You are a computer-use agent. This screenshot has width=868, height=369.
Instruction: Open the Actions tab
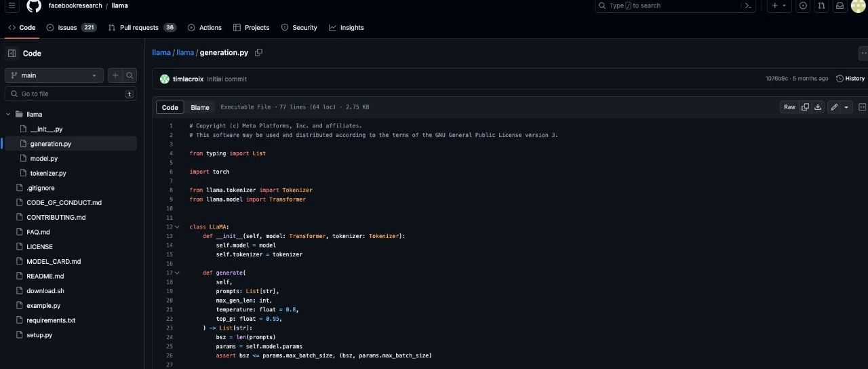(205, 28)
